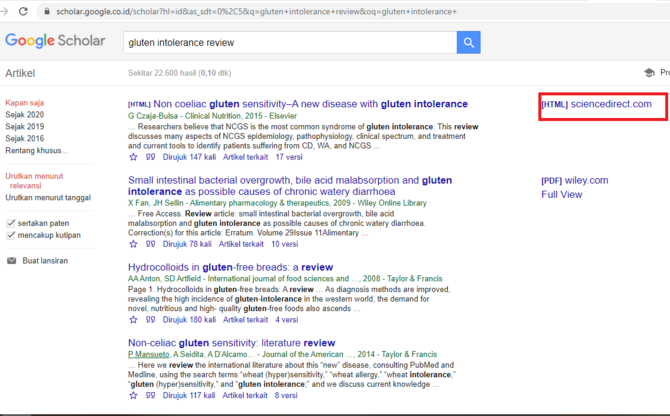Click author line X Fan, JH Sellin
The image size is (670, 416).
click(x=277, y=203)
